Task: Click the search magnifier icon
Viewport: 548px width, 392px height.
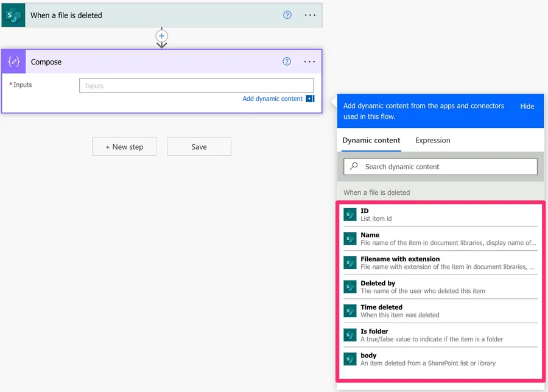Action: tap(354, 166)
